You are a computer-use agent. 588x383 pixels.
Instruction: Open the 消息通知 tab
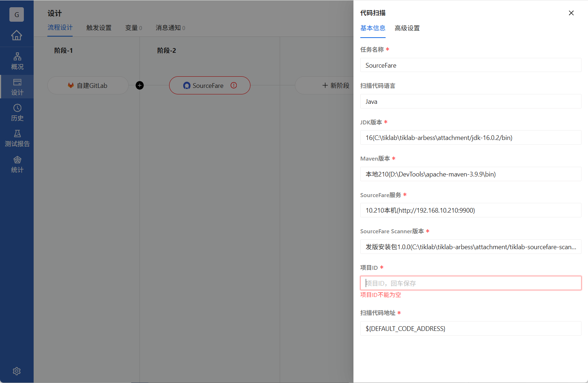tap(171, 28)
